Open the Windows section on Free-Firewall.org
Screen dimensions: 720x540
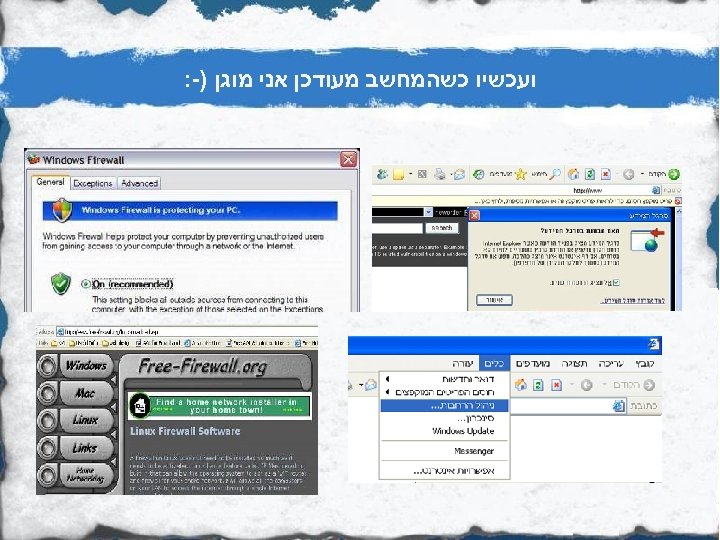[85, 366]
